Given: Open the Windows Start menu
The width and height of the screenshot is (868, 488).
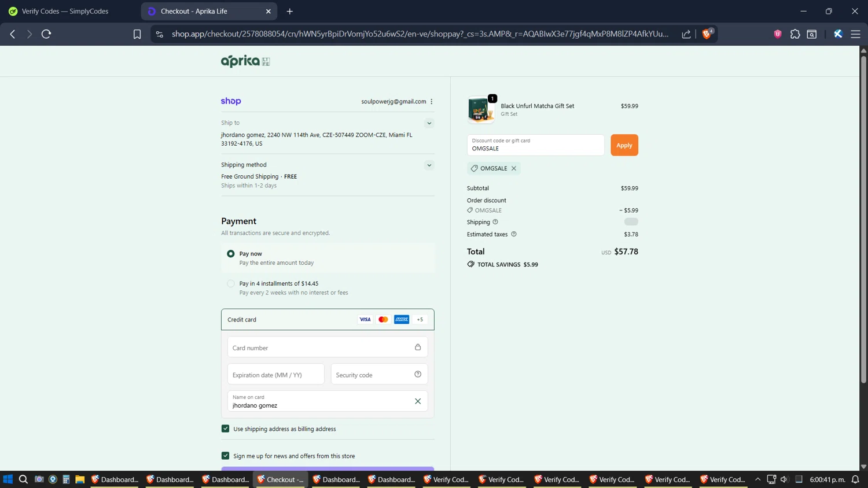Looking at the screenshot, I should point(8,479).
